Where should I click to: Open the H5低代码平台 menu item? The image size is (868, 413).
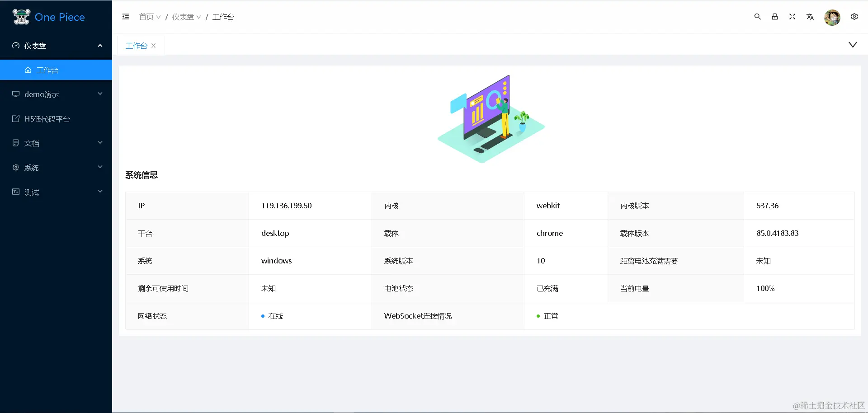(56, 119)
